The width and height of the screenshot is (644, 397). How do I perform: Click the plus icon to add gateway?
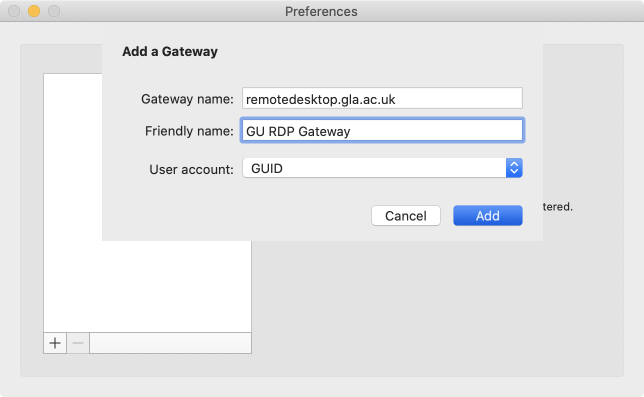pyautogui.click(x=55, y=343)
